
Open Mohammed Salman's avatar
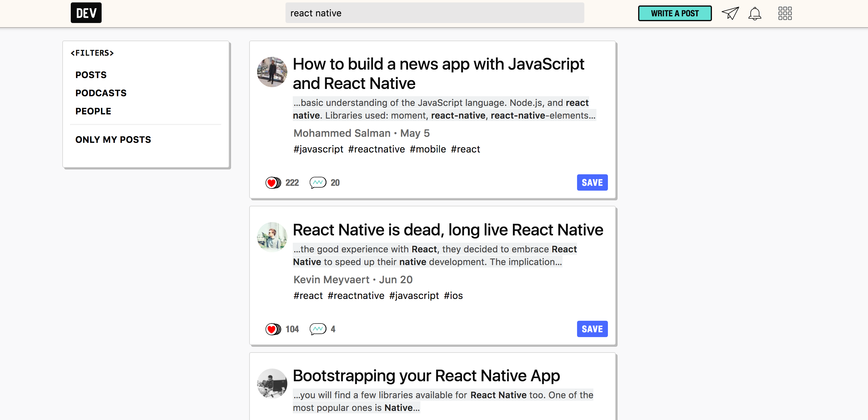click(x=272, y=72)
